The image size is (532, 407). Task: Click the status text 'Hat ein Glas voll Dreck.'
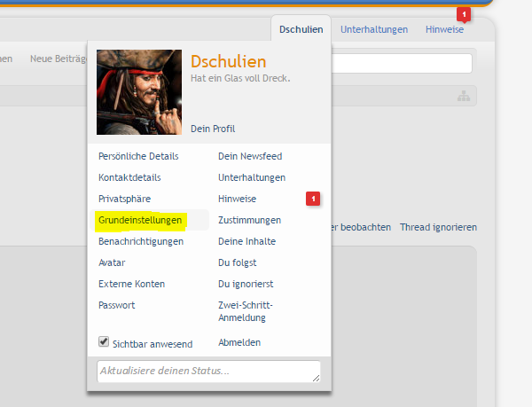240,78
